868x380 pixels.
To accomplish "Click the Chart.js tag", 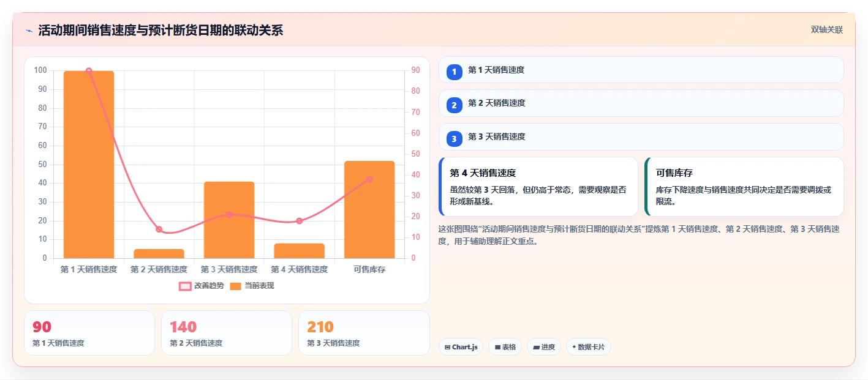I will click(x=461, y=347).
